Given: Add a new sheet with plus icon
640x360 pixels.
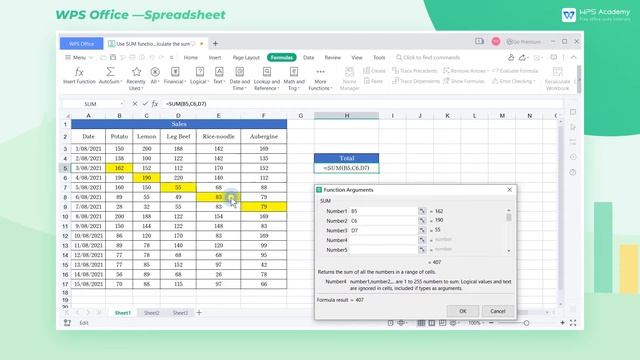Looking at the screenshot, I should click(199, 313).
